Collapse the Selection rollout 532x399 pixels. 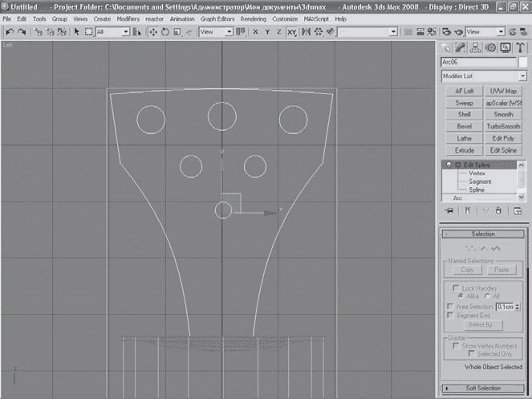click(x=482, y=234)
